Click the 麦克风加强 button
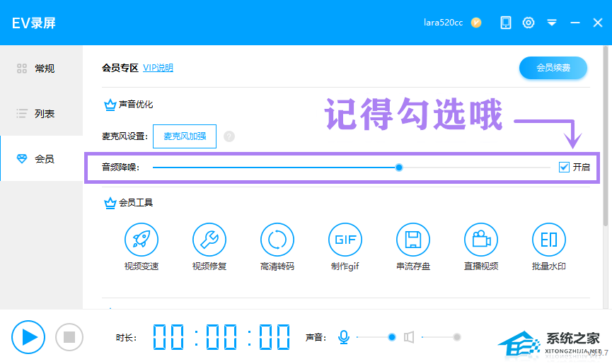 (x=185, y=136)
